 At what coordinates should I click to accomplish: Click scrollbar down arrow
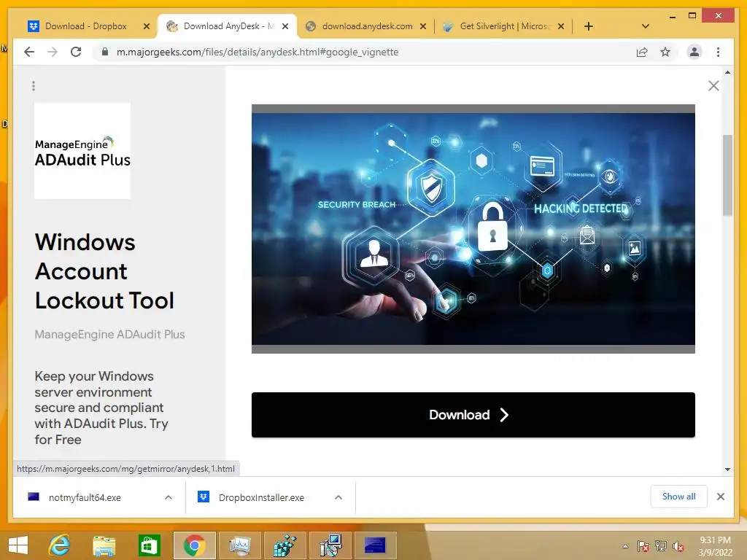tap(727, 469)
